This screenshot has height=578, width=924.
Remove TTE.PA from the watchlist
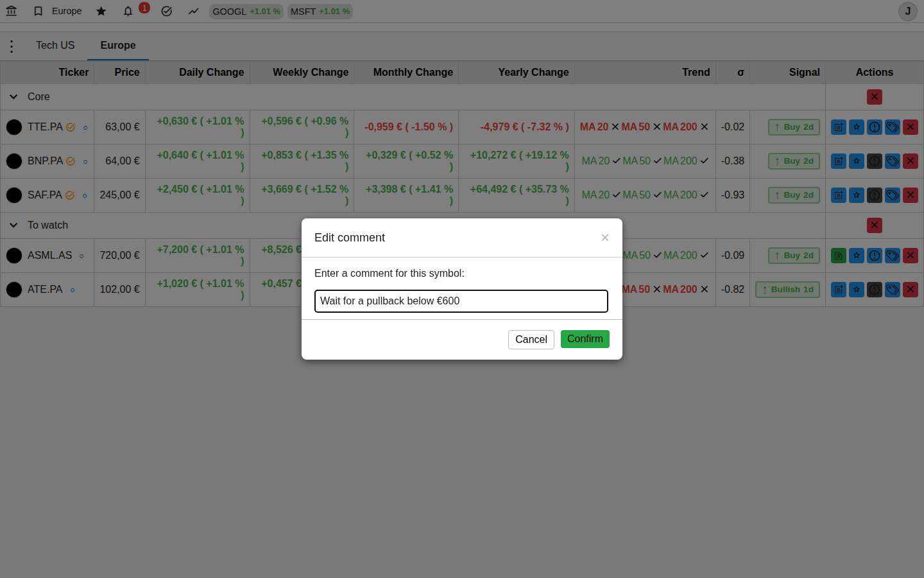pyautogui.click(x=911, y=127)
